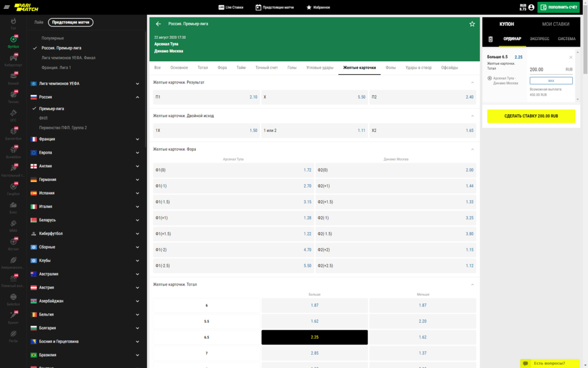Select the Футбол sport icon
588x368 pixels.
coord(14,42)
